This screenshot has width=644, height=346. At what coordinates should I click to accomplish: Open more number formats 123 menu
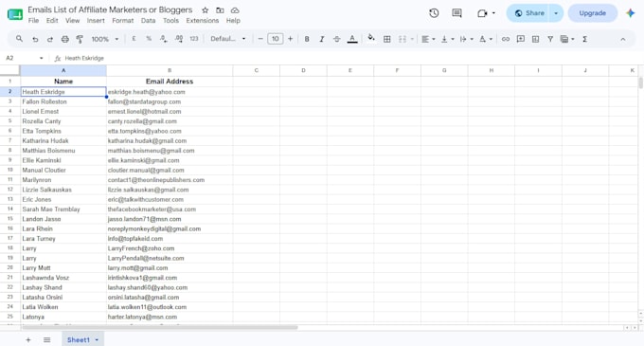coord(194,39)
